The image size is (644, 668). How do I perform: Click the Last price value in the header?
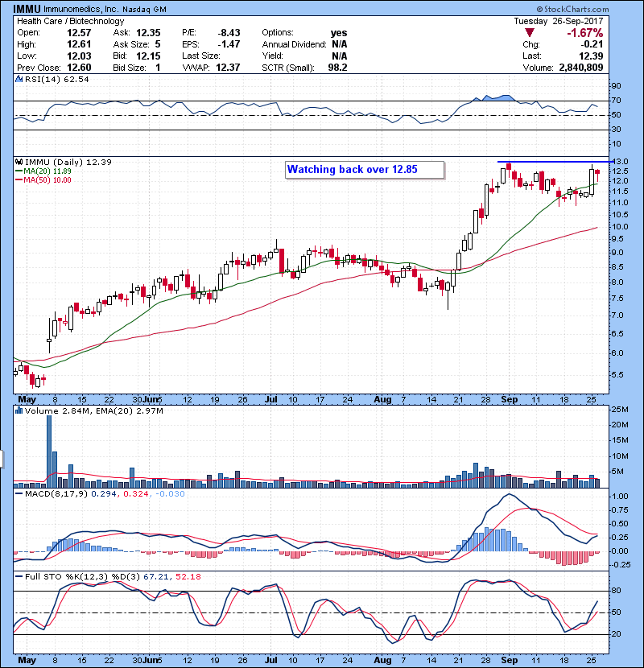pyautogui.click(x=591, y=56)
